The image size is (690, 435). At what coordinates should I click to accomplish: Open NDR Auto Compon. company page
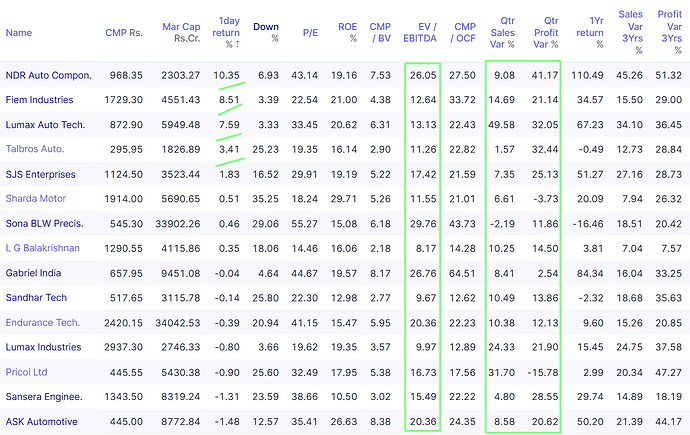point(49,75)
